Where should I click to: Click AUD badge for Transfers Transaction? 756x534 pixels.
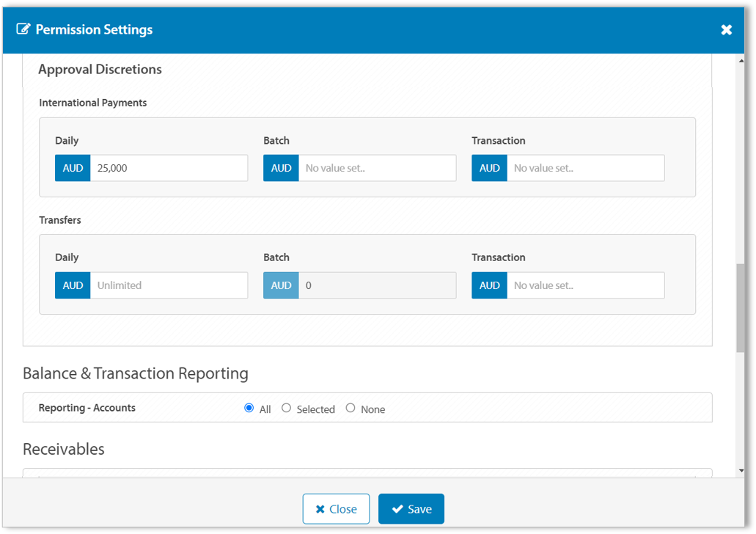pyautogui.click(x=489, y=285)
